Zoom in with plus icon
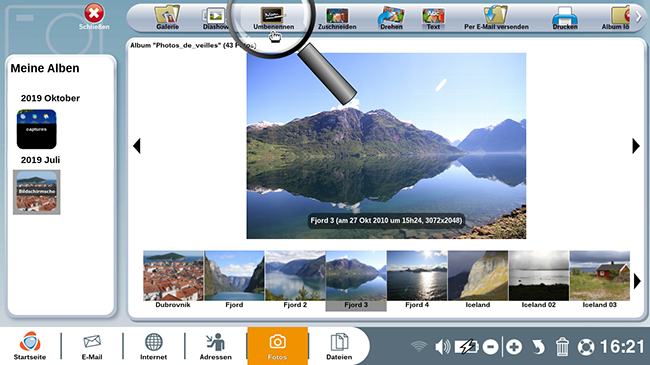 click(x=514, y=347)
